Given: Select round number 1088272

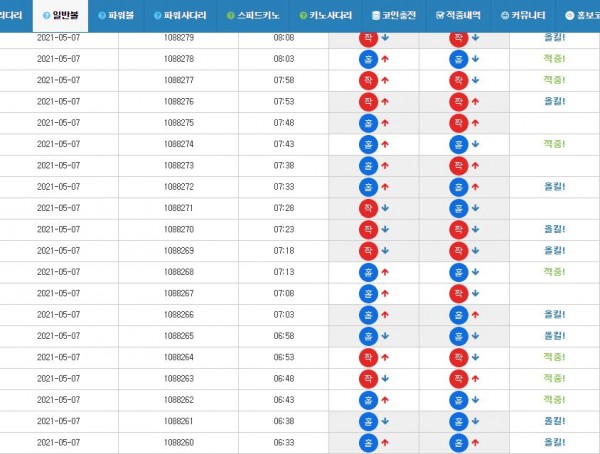Looking at the screenshot, I should (179, 187).
